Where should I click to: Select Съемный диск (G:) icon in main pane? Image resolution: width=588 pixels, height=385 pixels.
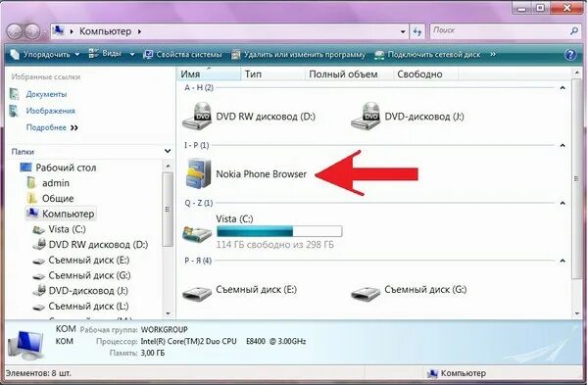366,293
